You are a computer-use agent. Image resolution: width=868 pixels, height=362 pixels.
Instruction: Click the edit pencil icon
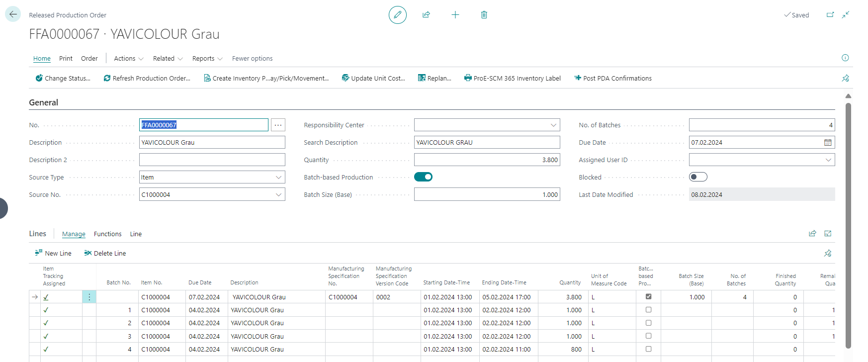[398, 15]
